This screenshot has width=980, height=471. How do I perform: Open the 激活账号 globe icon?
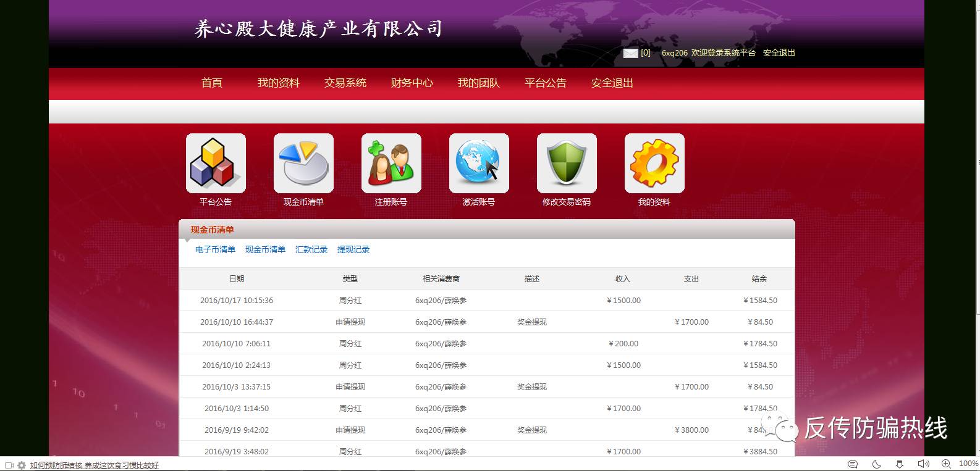(x=479, y=163)
